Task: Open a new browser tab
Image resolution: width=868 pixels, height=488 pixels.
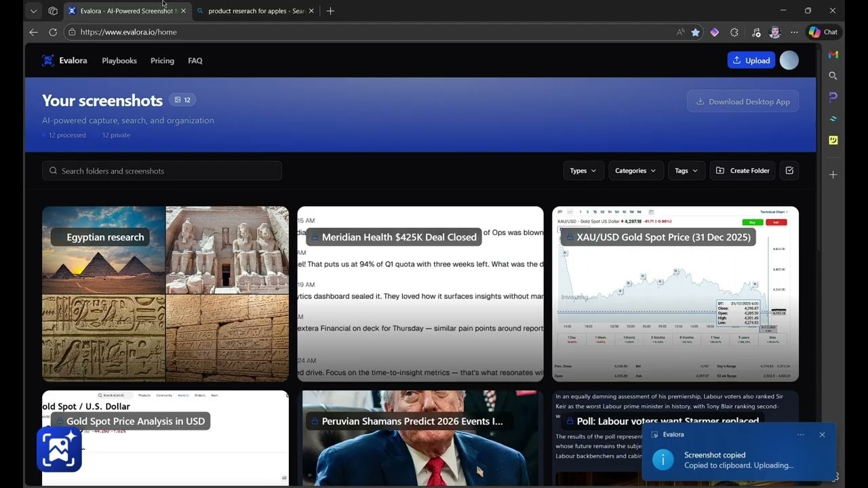Action: [330, 11]
